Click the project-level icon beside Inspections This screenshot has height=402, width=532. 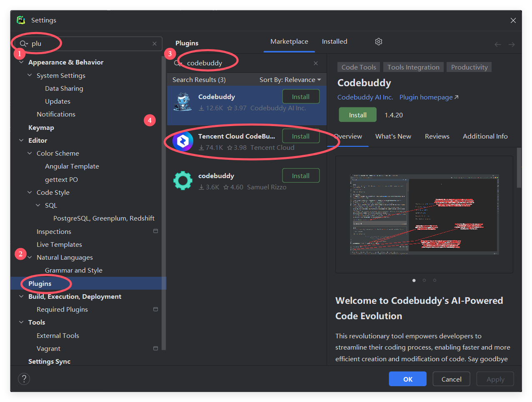[155, 231]
